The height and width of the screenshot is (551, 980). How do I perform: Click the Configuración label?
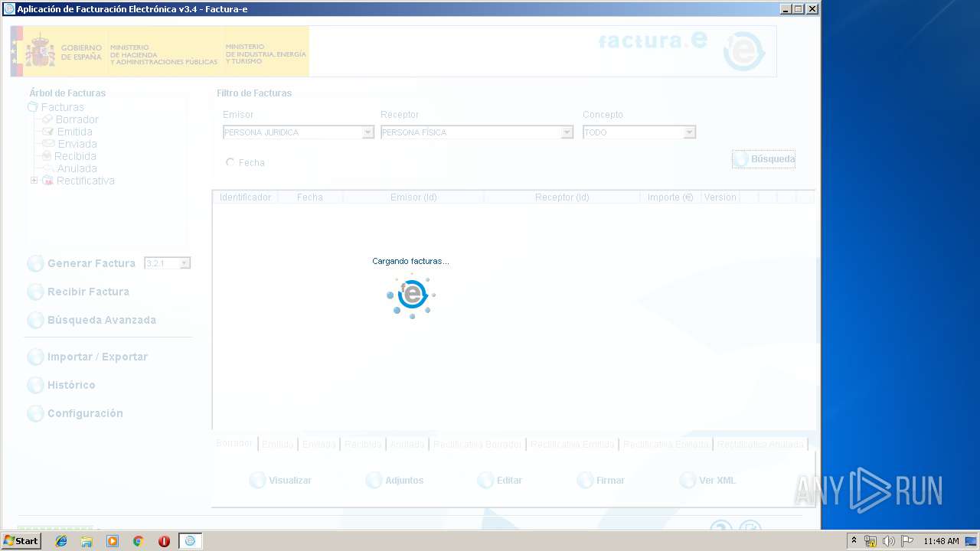(85, 413)
